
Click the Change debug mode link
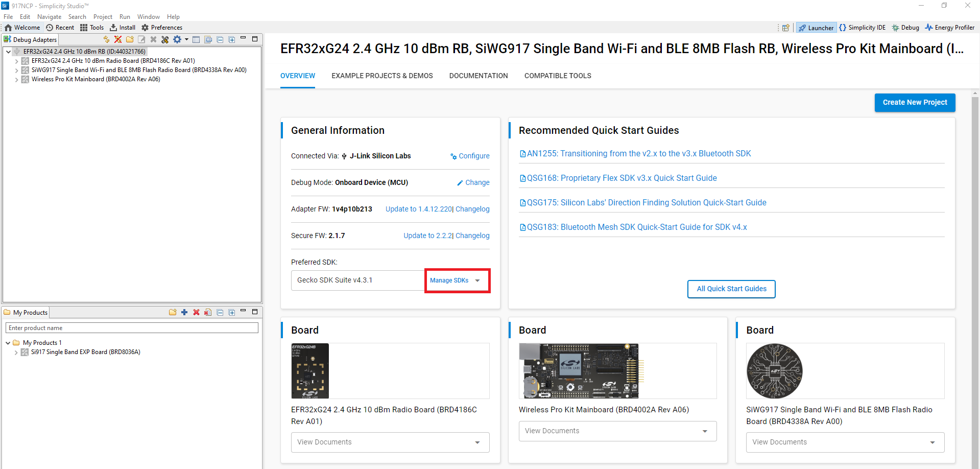click(473, 182)
